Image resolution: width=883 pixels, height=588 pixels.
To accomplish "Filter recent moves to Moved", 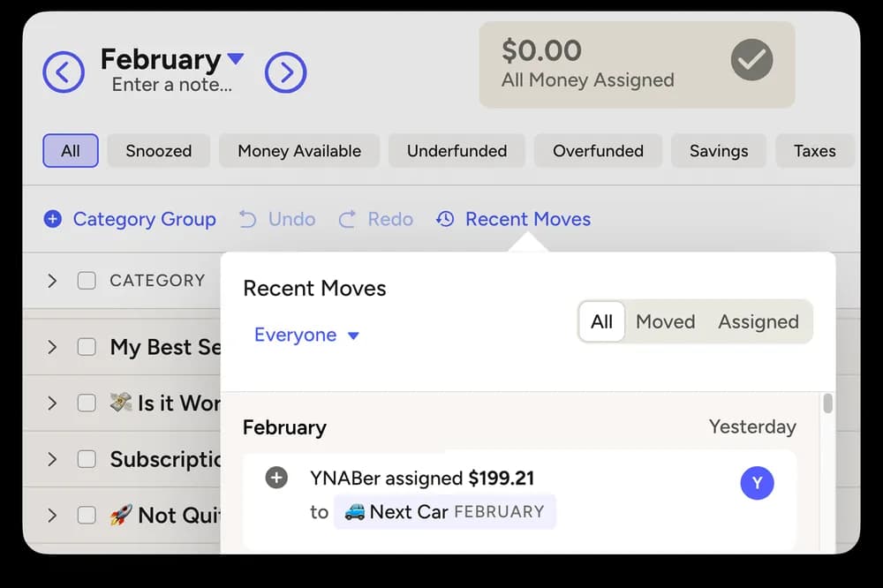I will (665, 321).
